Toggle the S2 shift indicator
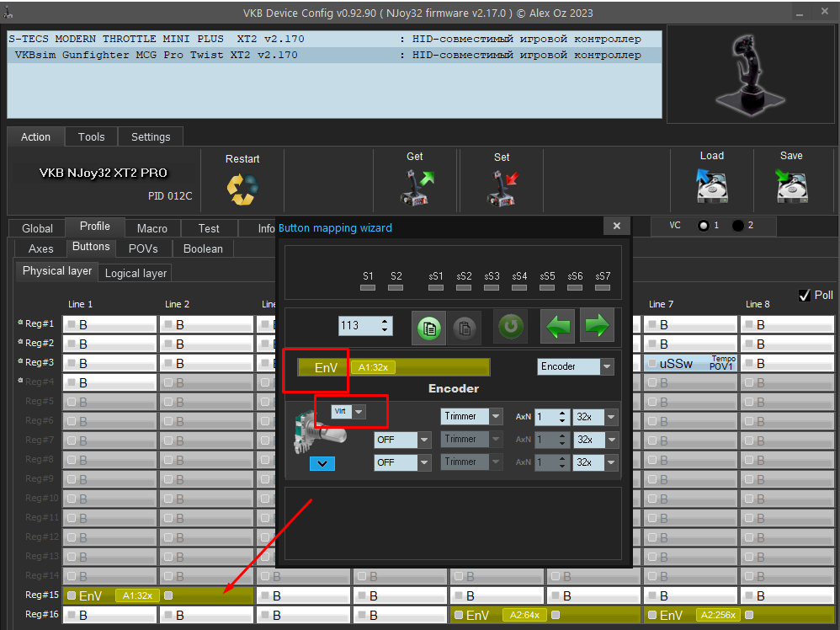This screenshot has height=630, width=840. 396,287
